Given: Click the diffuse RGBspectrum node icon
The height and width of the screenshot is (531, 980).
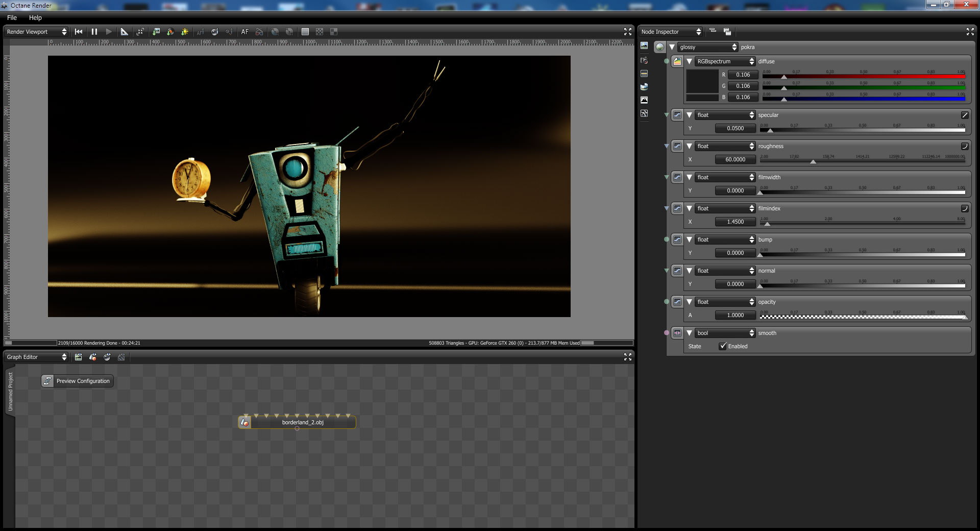Looking at the screenshot, I should 677,61.
